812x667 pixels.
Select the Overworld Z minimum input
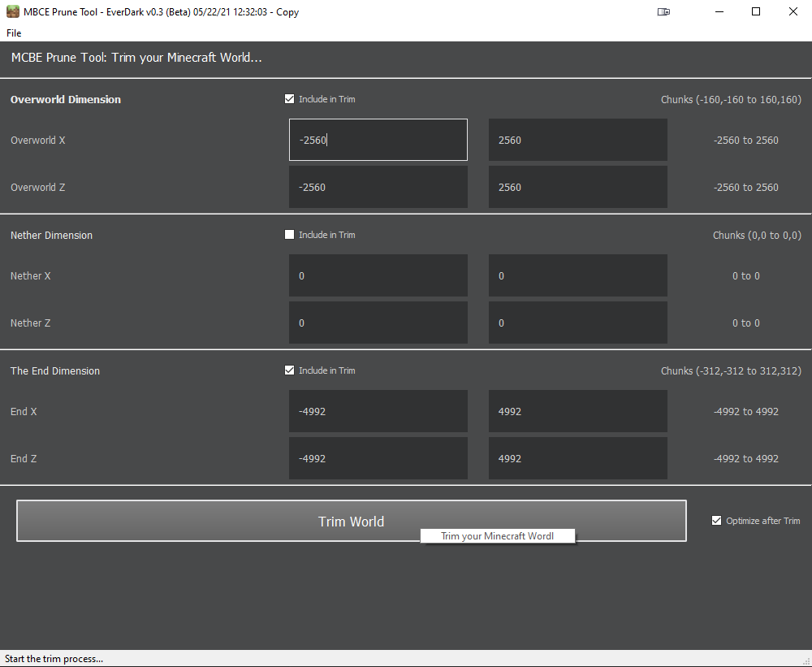378,187
